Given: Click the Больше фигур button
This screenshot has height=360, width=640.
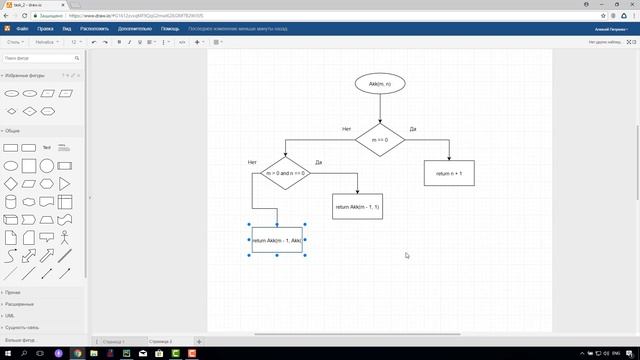Looking at the screenshot, I should click(20, 340).
